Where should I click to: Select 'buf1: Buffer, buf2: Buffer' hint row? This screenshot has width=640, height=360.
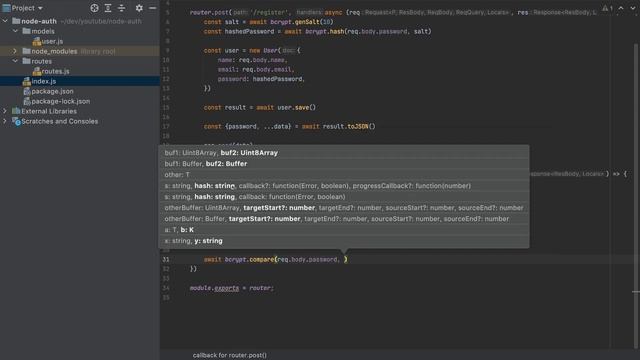point(344,164)
